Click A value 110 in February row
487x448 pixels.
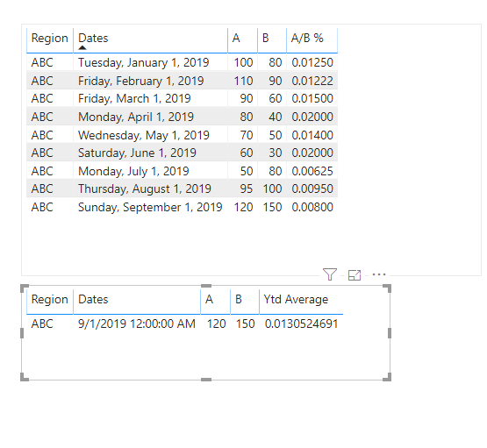click(243, 81)
